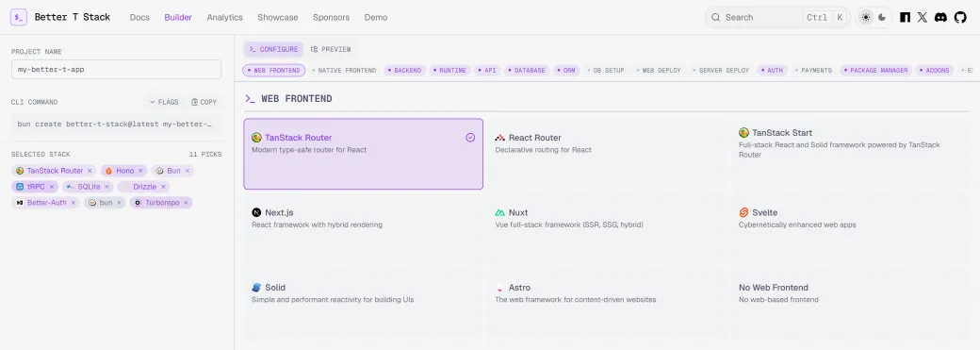Image resolution: width=980 pixels, height=350 pixels.
Task: Click the TanStack Start card icon
Action: pos(743,133)
